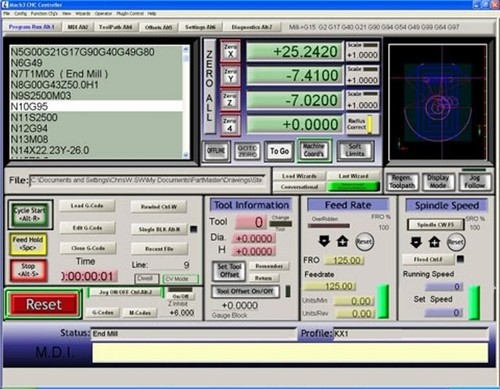Viewport: 500px width, 389px height.
Task: Click the red Stop Alt-S button
Action: pyautogui.click(x=28, y=270)
